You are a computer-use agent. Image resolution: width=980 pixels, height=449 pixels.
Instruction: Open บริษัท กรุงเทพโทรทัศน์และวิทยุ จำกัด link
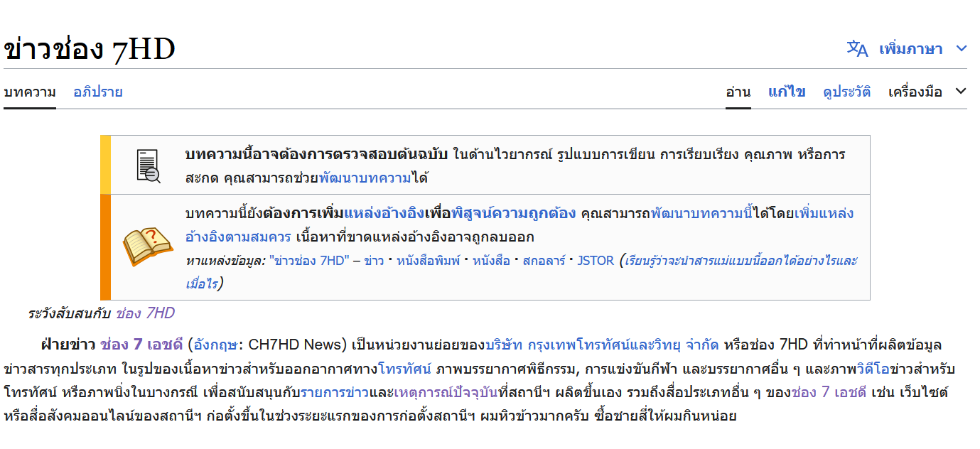603,345
